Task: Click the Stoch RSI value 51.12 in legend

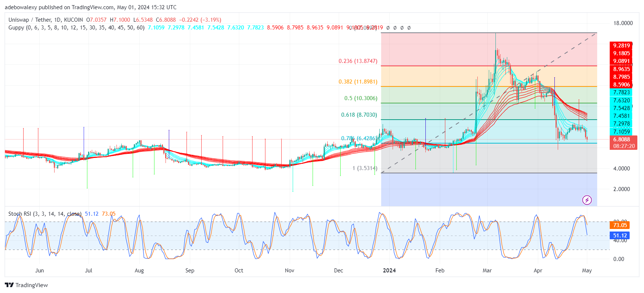Action: [x=92, y=214]
